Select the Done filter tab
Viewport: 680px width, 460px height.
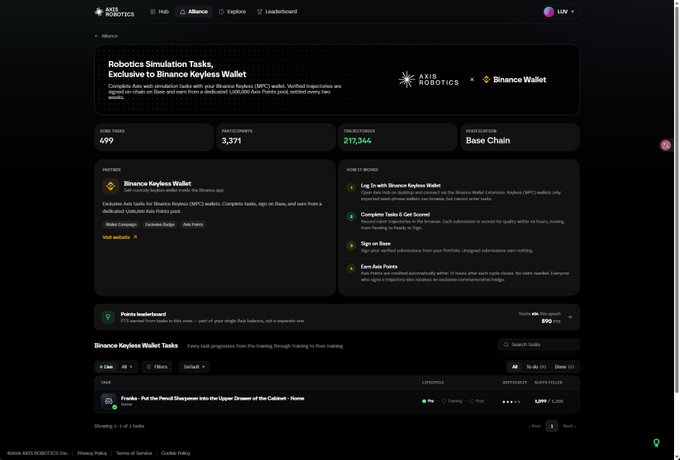pyautogui.click(x=564, y=367)
